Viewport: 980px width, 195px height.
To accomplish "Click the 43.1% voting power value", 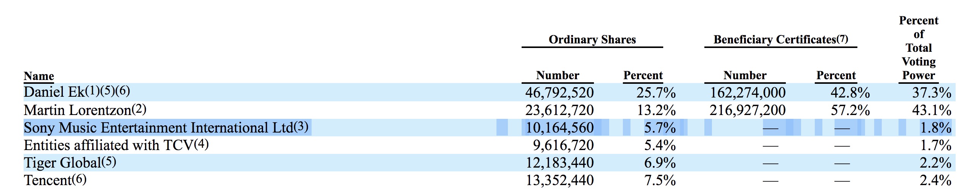I will [x=932, y=110].
